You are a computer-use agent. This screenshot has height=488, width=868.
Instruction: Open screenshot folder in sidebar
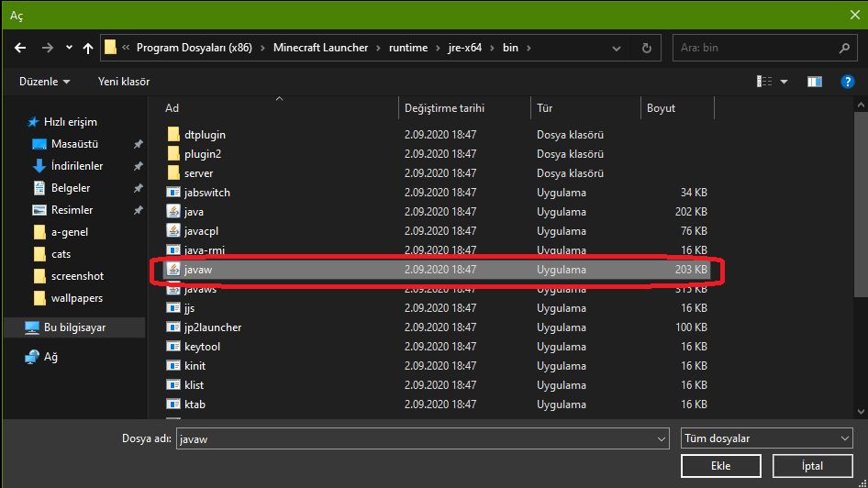coord(77,276)
